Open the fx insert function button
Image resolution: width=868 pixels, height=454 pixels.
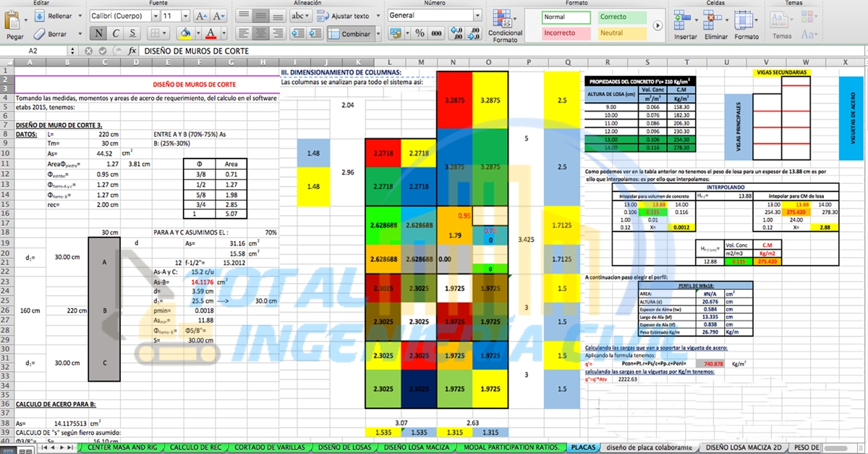pos(132,51)
